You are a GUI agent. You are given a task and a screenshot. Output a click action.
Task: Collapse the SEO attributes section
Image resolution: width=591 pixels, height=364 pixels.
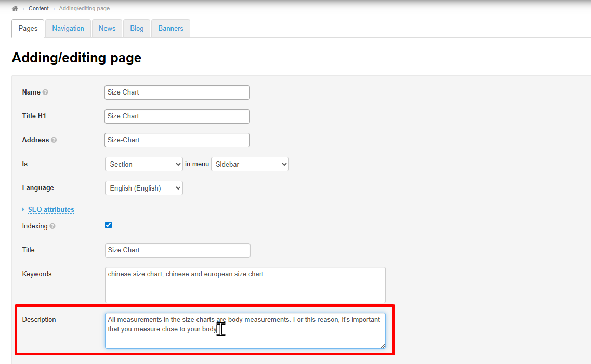(50, 210)
